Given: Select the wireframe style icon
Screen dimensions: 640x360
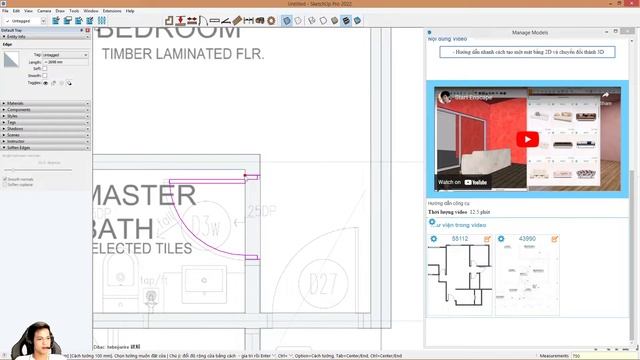Looking at the screenshot, I should click(x=298, y=20).
